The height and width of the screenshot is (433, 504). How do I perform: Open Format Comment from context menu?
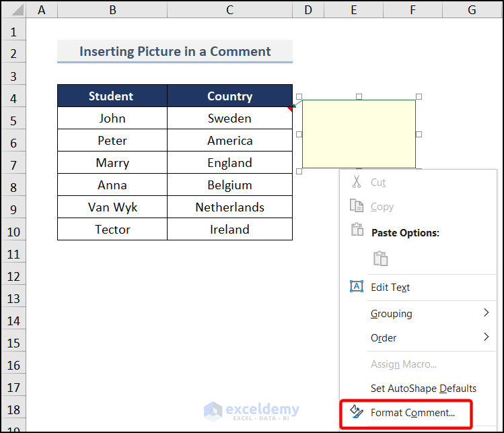412,413
